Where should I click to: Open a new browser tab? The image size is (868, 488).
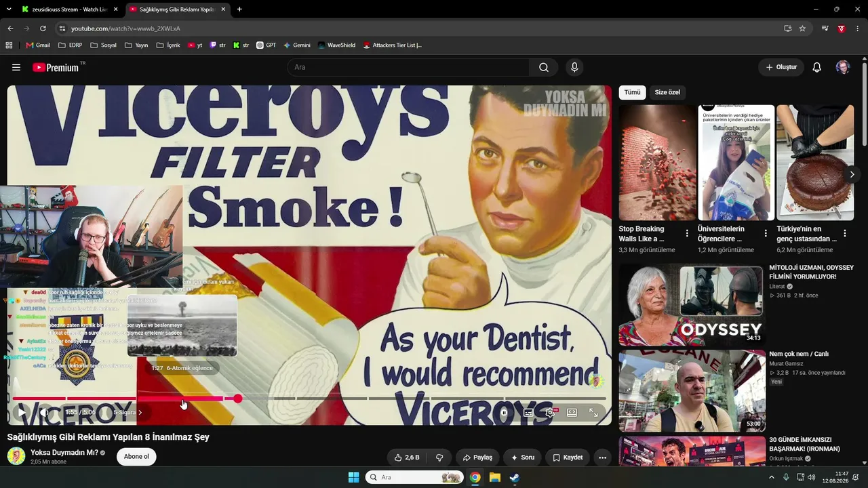click(239, 9)
